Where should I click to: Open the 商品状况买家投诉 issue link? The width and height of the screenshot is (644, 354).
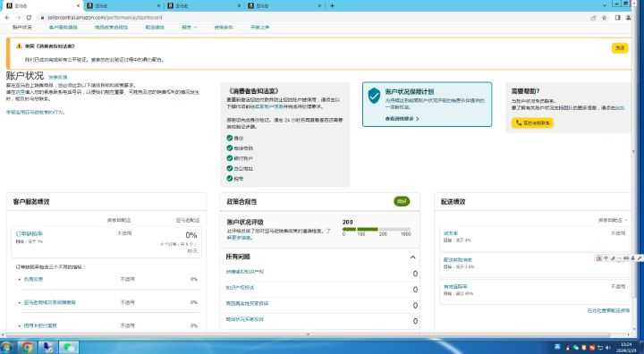tap(245, 319)
